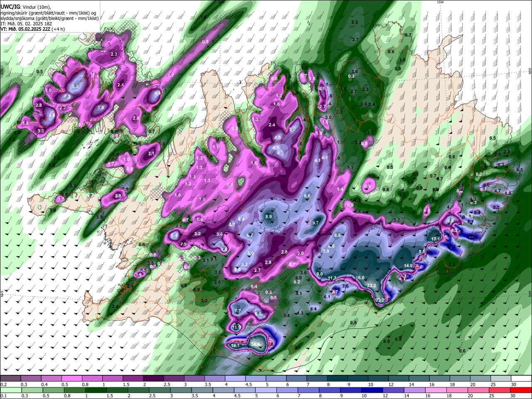Click the 17.1 value in the southeast

click(436, 239)
